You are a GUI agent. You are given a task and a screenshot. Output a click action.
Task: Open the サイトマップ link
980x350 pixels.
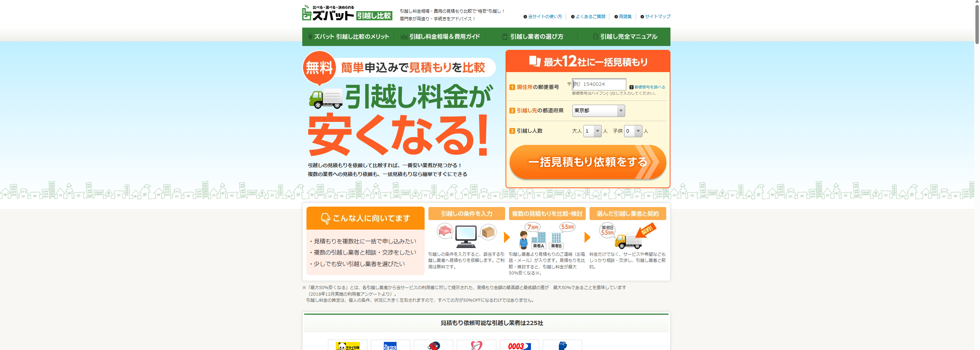point(657,16)
